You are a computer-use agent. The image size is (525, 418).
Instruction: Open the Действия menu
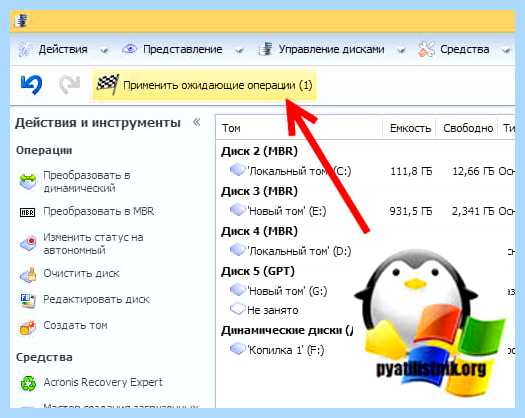63,50
